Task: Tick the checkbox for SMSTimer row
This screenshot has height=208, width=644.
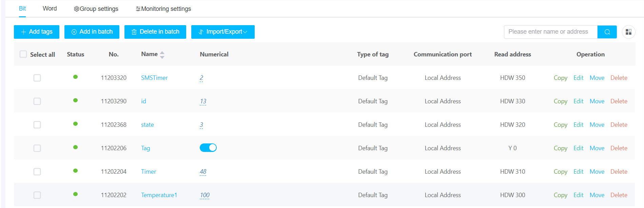Action: pos(37,78)
